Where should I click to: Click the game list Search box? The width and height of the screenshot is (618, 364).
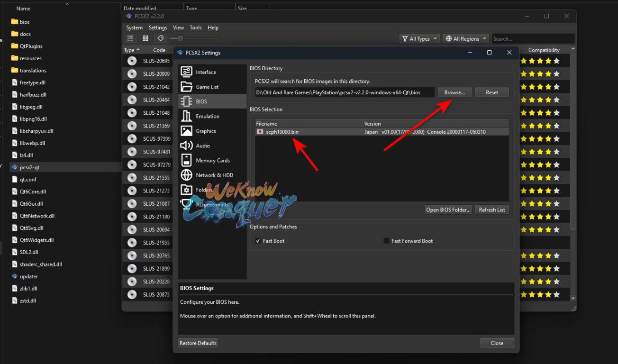533,39
